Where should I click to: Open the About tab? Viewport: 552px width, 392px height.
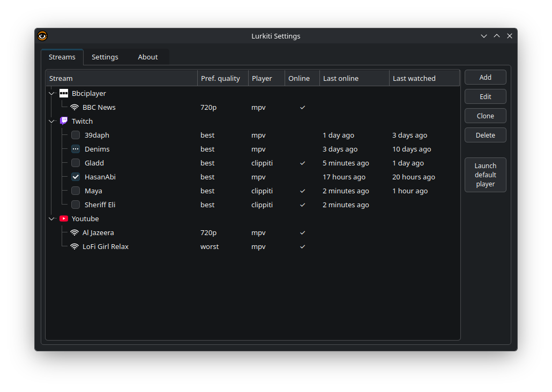click(x=148, y=57)
